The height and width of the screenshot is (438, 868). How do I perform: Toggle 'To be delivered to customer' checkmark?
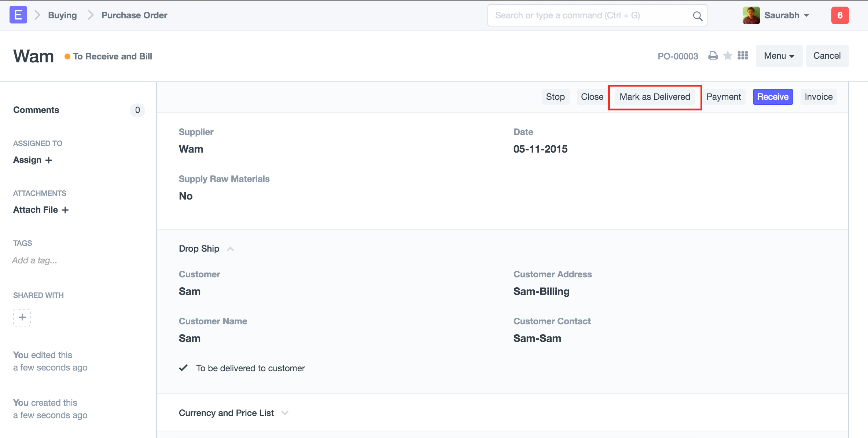183,368
